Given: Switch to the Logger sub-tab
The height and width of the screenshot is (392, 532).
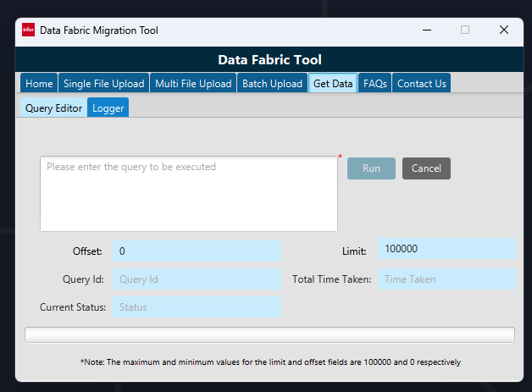Looking at the screenshot, I should [x=108, y=108].
